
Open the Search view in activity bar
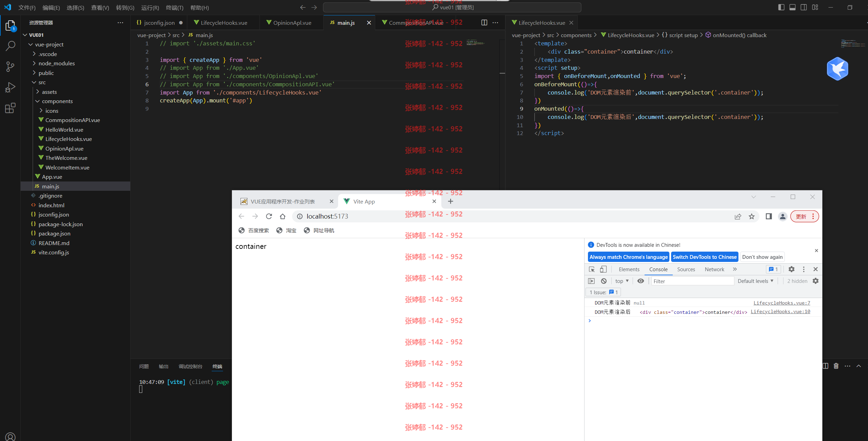tap(10, 46)
